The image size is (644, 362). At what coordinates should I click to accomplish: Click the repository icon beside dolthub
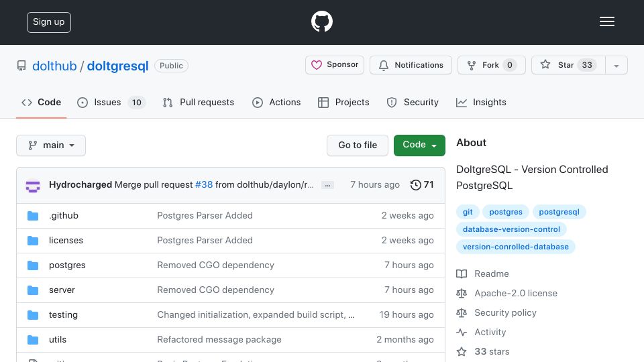point(21,66)
